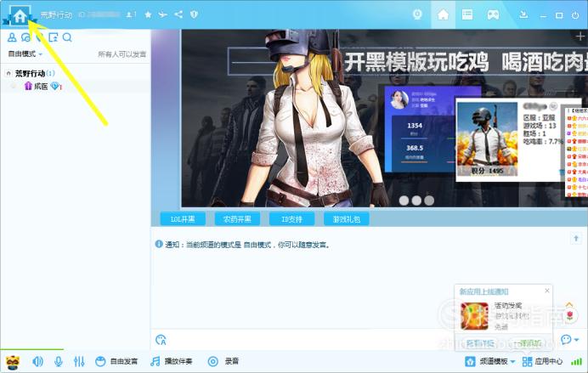Viewport: 588px width, 373px height.
Task: Click the green signal strength icon
Action: coord(576,361)
